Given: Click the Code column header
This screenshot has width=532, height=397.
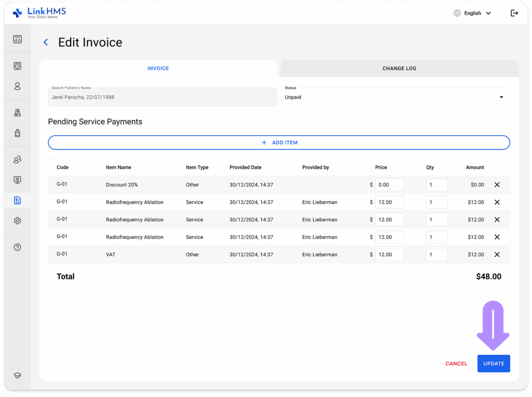Looking at the screenshot, I should [62, 167].
